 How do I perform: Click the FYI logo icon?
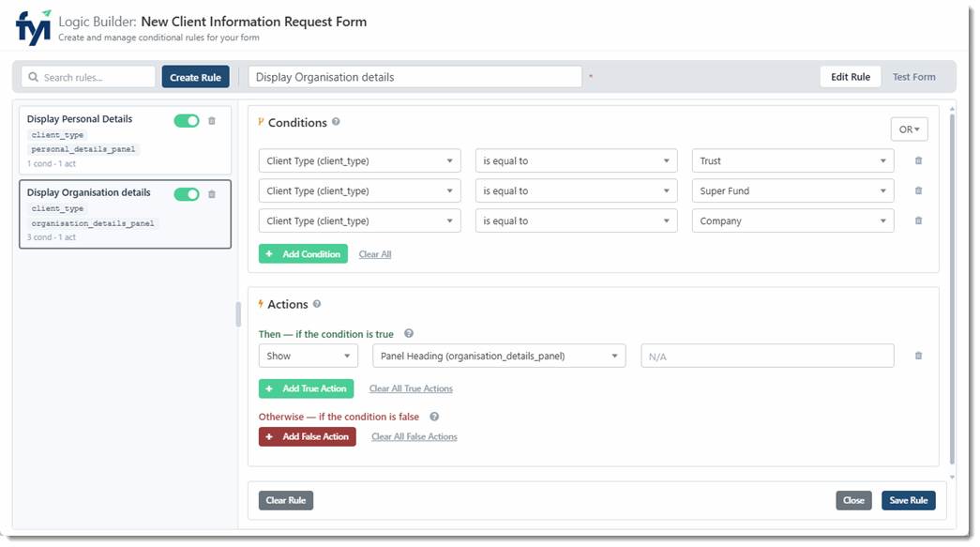point(33,27)
